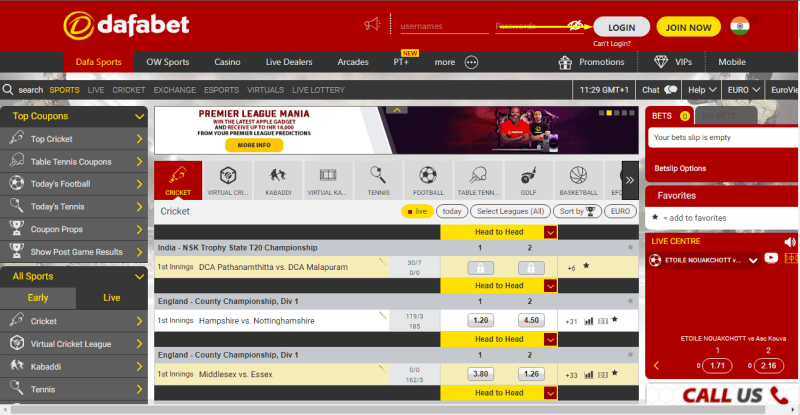
Task: Open EURO odds format dropdown in top bar
Action: pos(743,90)
